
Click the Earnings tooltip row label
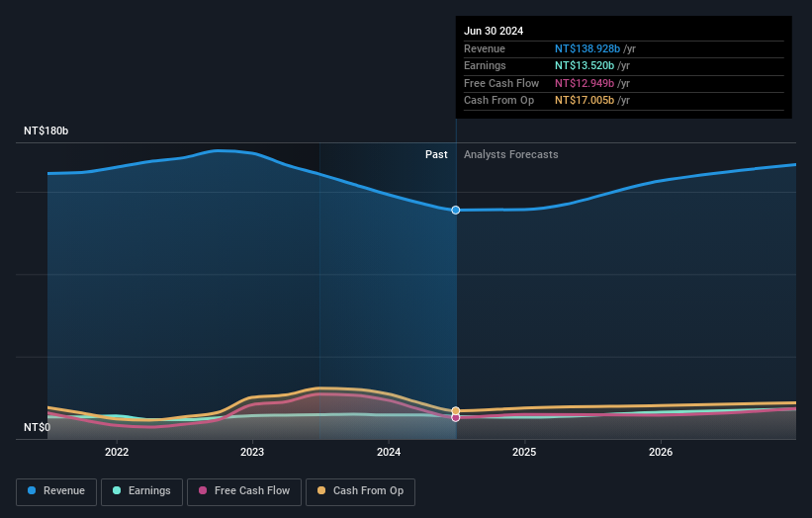(x=485, y=65)
